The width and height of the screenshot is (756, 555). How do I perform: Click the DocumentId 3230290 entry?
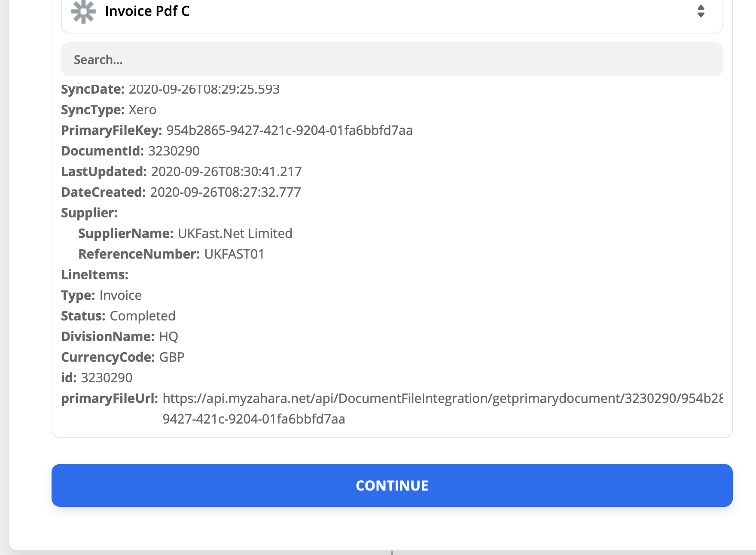(130, 151)
